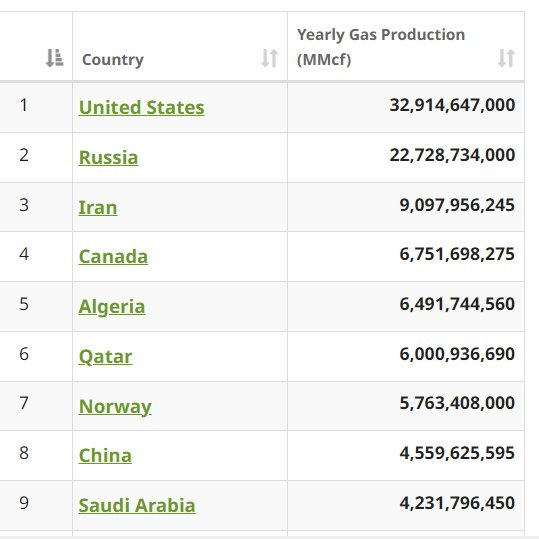539x539 pixels.
Task: Open the Algeria country link
Action: click(112, 307)
